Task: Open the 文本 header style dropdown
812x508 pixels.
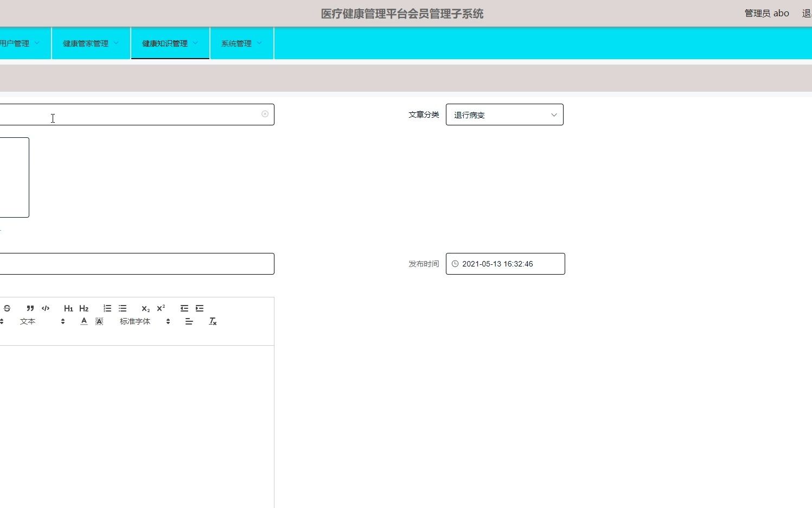Action: point(42,321)
